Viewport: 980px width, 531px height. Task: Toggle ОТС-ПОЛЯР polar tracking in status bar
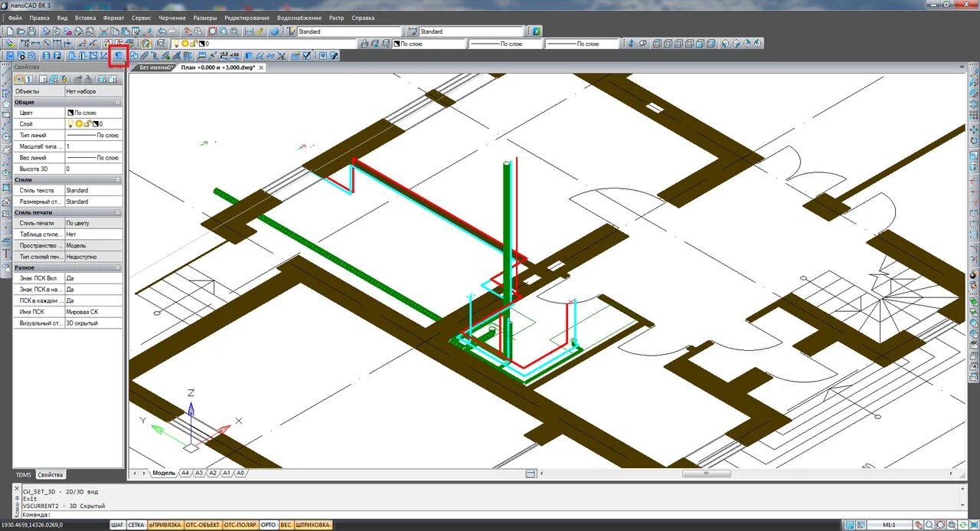click(x=240, y=525)
